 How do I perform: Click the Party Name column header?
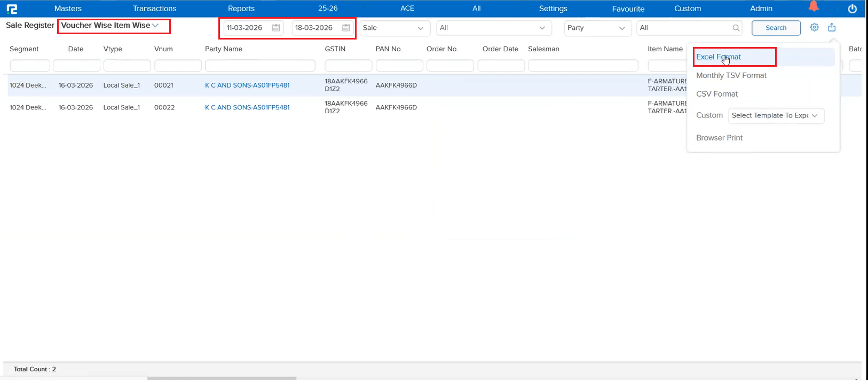(224, 49)
